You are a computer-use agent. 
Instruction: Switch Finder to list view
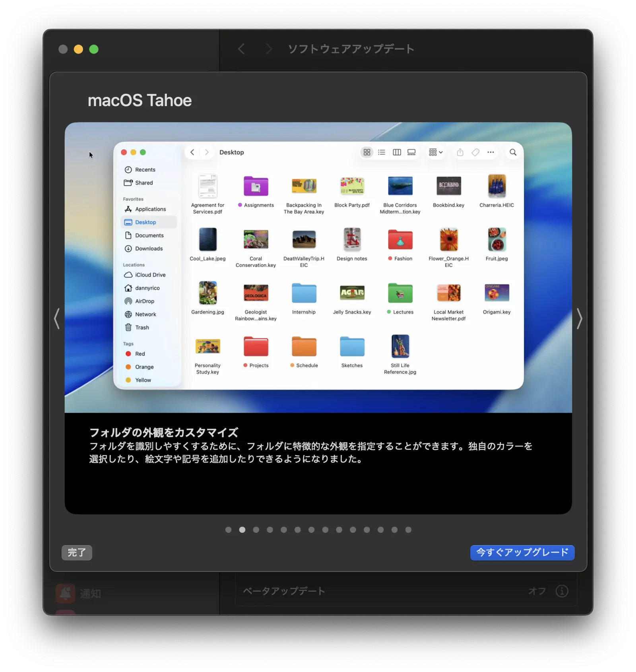click(x=382, y=152)
